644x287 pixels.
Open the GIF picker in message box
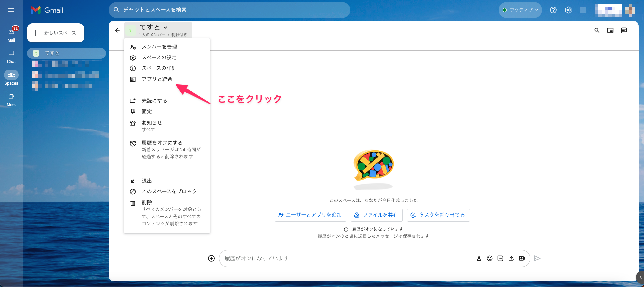(x=500, y=258)
